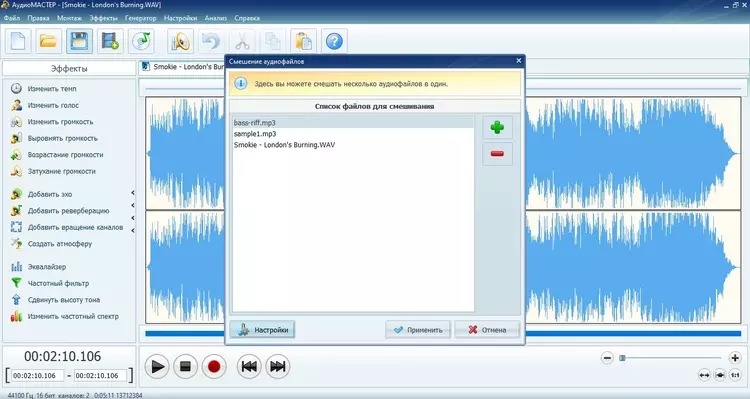Click the selection end time field
Screen dimensions: 750x399
pyautogui.click(x=100, y=376)
